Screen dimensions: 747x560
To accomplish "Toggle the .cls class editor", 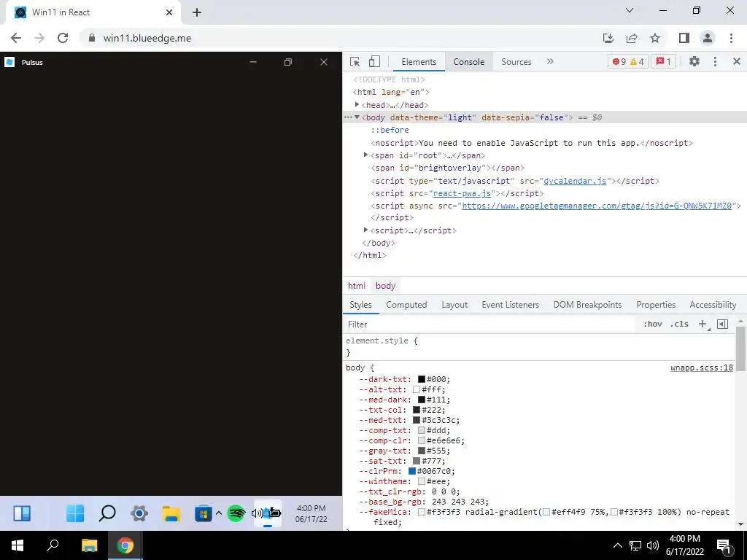I will coord(679,324).
